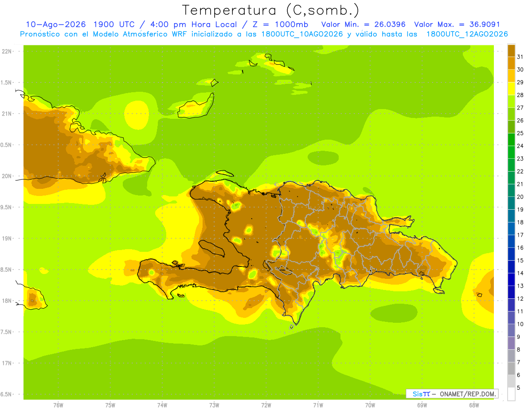Select "Valor Max. = 36.9091" text
This screenshot has width=532, height=411.
(457, 24)
